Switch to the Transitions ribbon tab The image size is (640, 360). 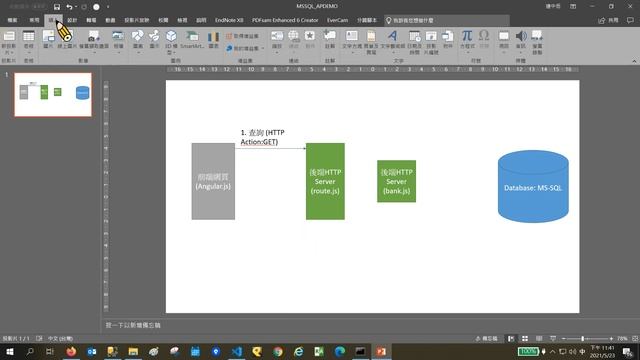click(x=91, y=20)
